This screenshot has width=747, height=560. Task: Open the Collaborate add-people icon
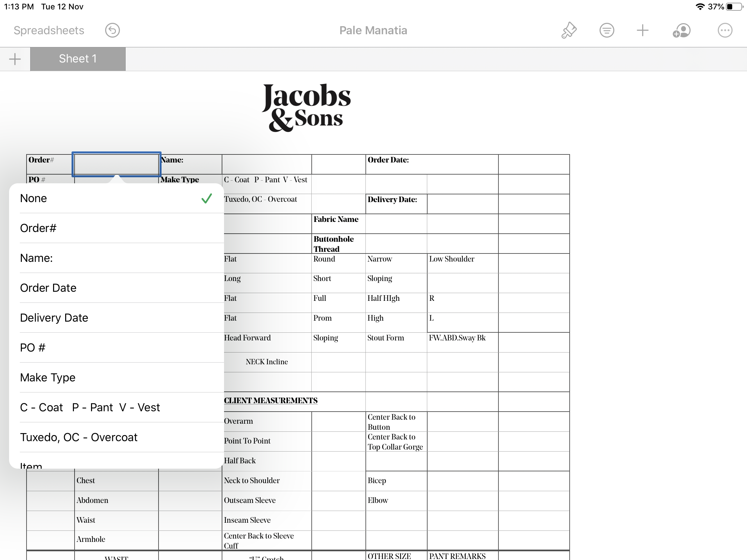pos(682,30)
